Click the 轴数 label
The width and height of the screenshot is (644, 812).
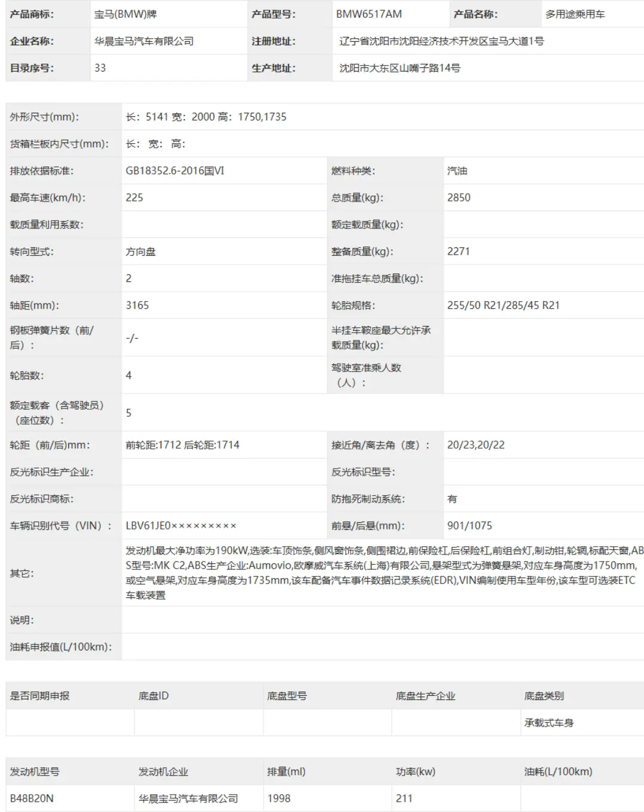pos(21,278)
